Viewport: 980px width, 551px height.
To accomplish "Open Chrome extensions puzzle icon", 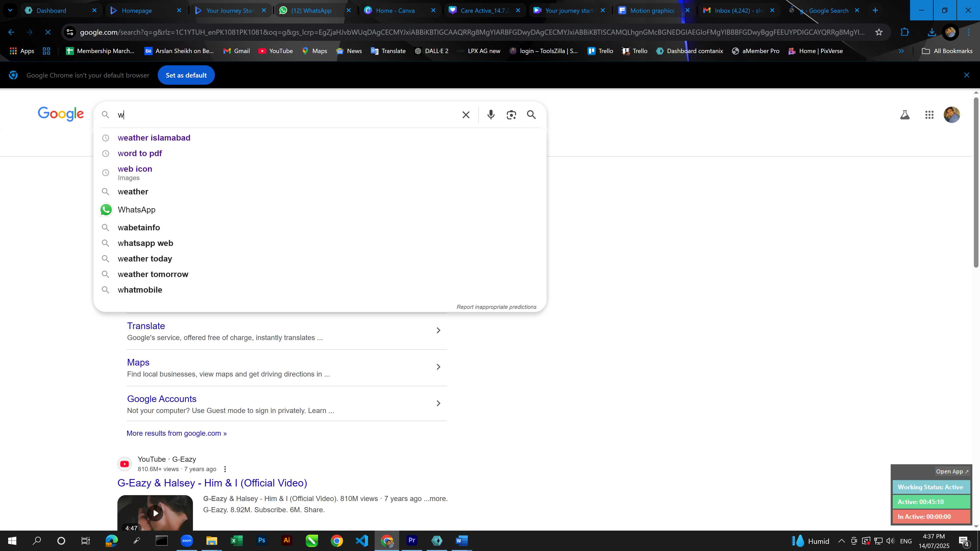I will (x=905, y=32).
